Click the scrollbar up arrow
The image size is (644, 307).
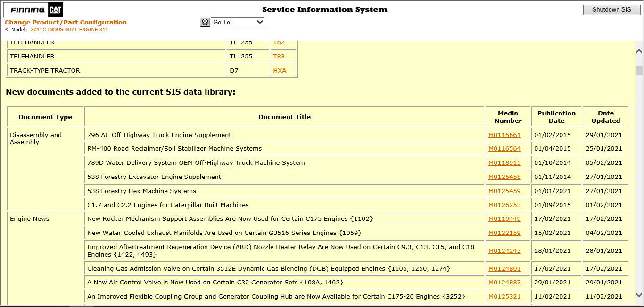(639, 50)
